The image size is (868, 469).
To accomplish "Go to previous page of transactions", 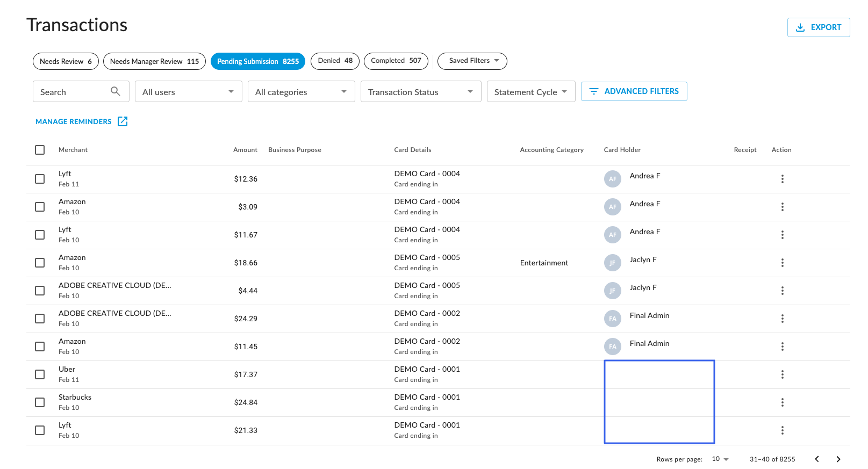I will (x=816, y=459).
